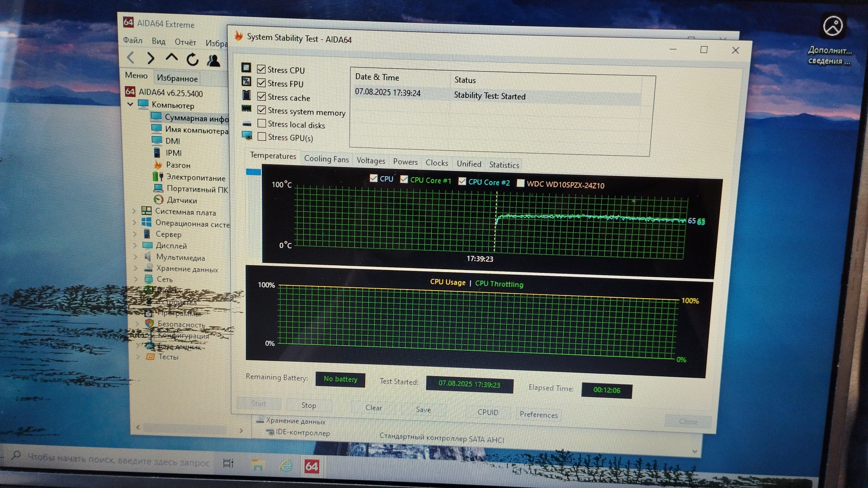Open the Разгон flame tree item

point(178,165)
